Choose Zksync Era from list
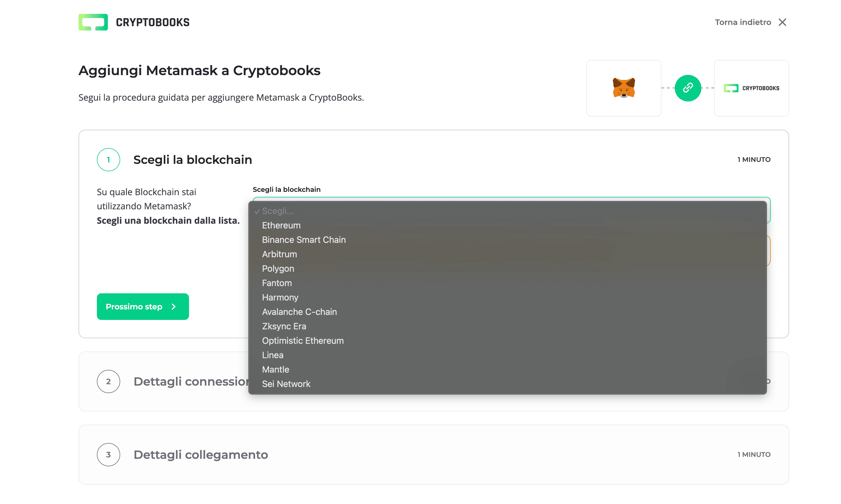Image resolution: width=841 pixels, height=504 pixels. coord(284,326)
